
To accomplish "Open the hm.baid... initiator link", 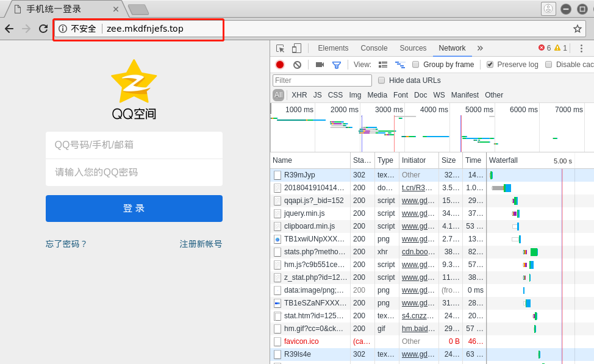I will coord(418,329).
